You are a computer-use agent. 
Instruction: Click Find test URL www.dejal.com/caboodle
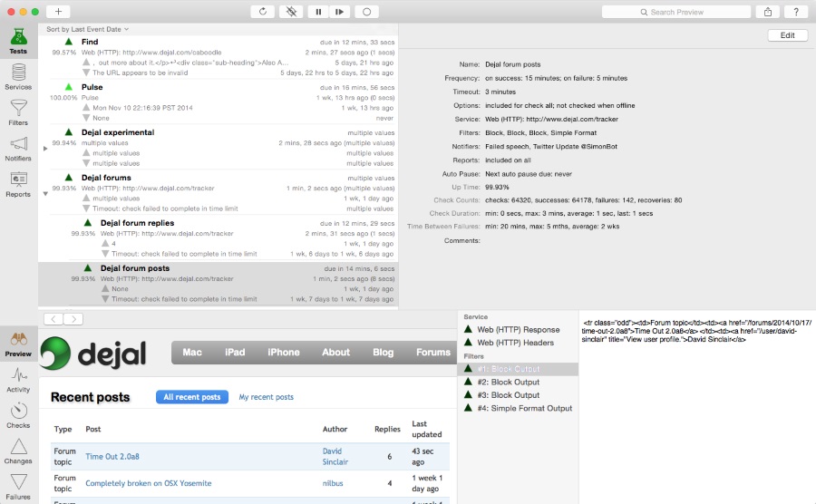point(172,52)
